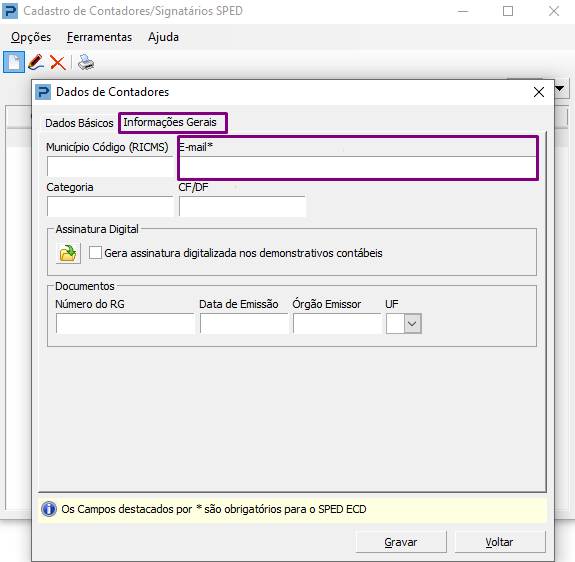The height and width of the screenshot is (562, 575).
Task: Open the Ferramentas menu
Action: [x=99, y=37]
